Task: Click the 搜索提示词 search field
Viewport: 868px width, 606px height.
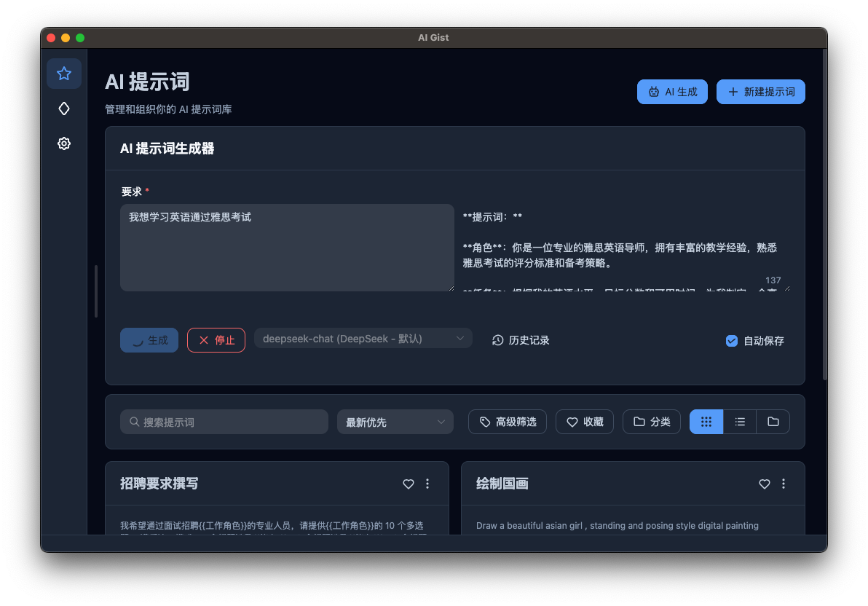Action: tap(224, 421)
